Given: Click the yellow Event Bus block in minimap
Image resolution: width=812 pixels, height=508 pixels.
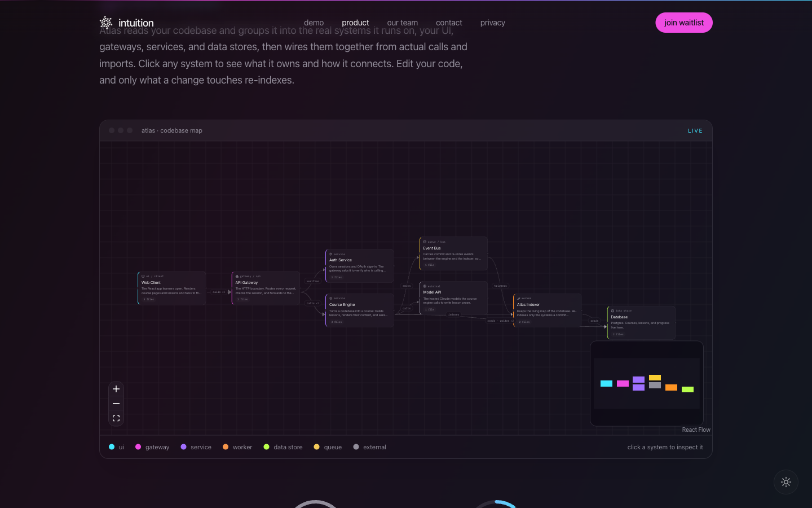Looking at the screenshot, I should tap(655, 378).
